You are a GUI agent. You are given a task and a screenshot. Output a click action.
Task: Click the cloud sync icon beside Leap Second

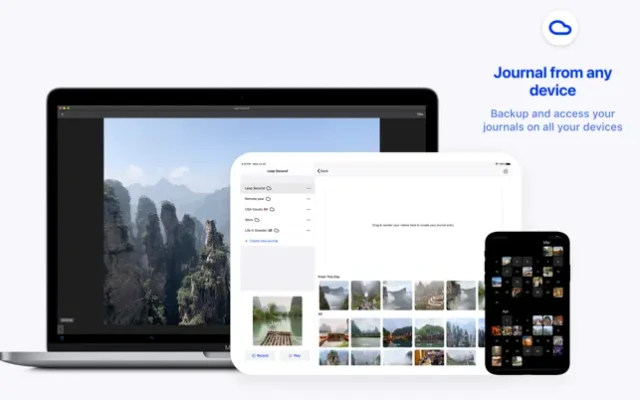269,188
